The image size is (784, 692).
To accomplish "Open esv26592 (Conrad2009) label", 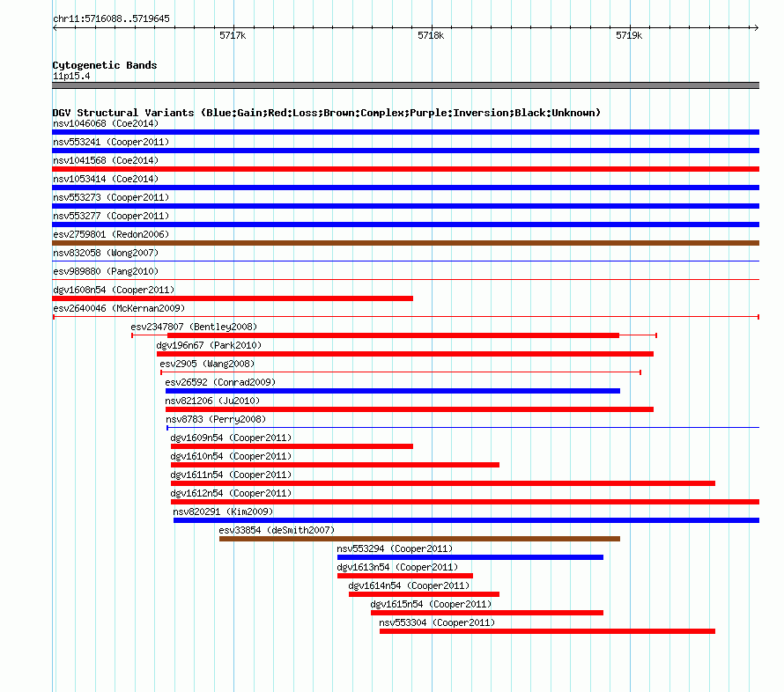I will 220,382.
